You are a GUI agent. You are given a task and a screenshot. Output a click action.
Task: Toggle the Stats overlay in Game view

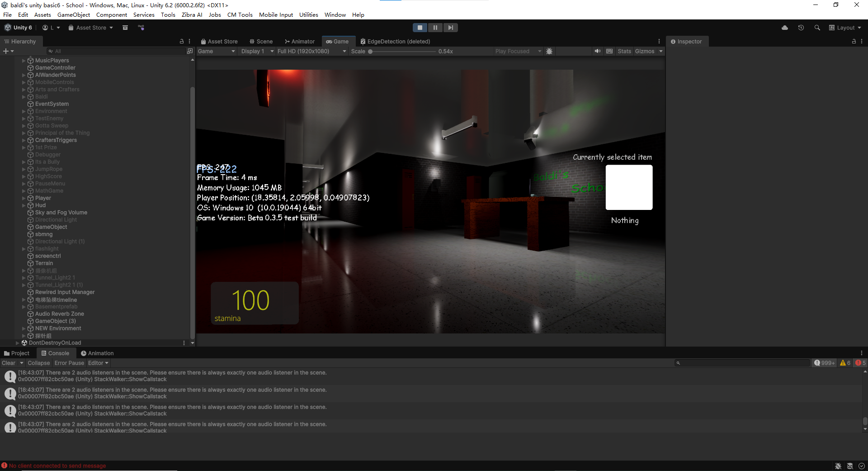coord(624,51)
